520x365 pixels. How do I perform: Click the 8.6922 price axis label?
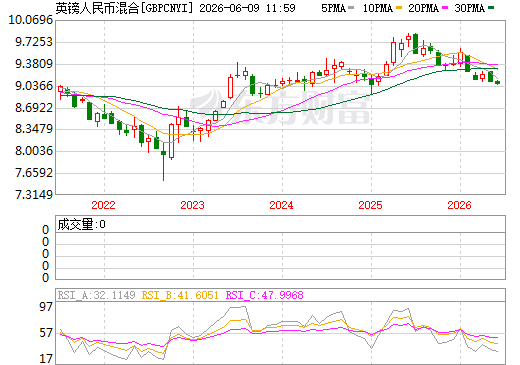[x=34, y=108]
